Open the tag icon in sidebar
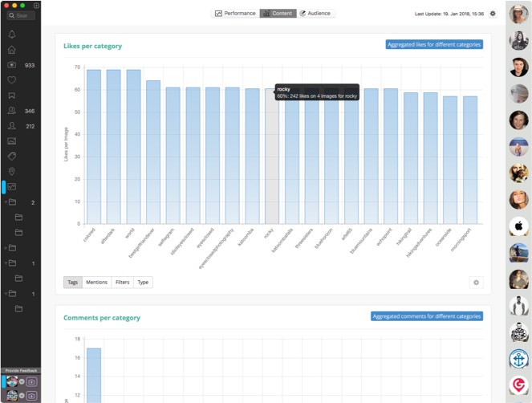Screen dimensions: 532x403 (11, 157)
